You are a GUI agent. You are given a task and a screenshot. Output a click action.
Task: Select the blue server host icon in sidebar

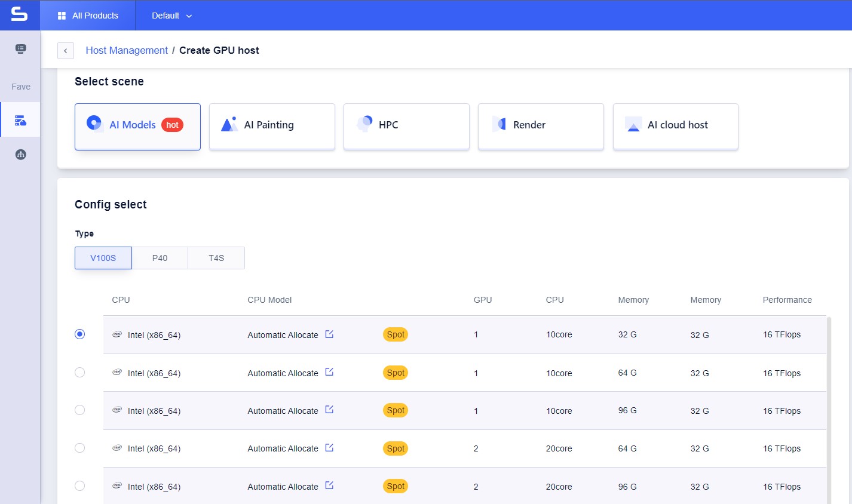point(20,119)
